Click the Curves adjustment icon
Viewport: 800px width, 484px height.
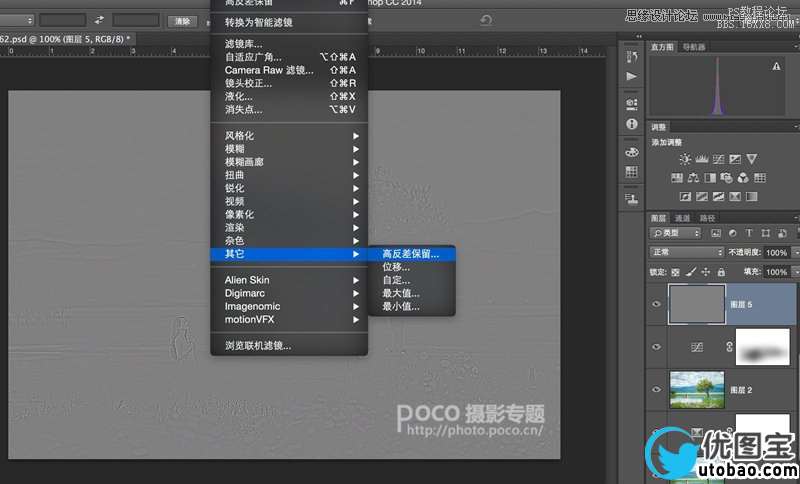pos(718,159)
